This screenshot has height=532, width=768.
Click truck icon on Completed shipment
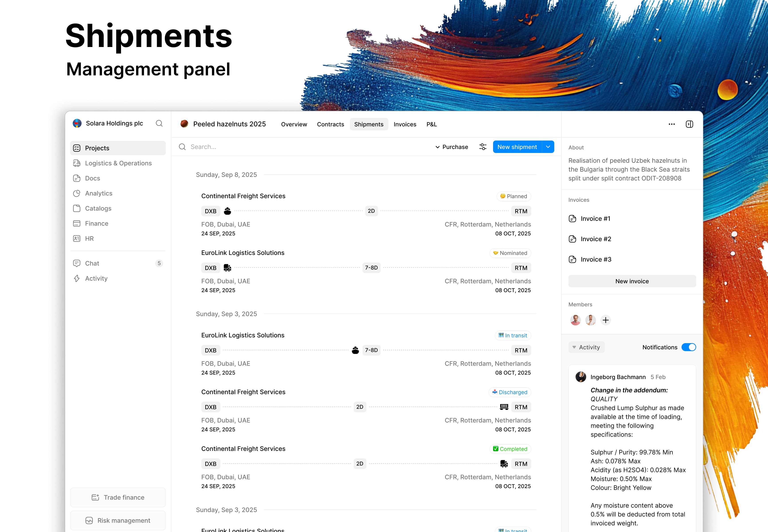504,464
